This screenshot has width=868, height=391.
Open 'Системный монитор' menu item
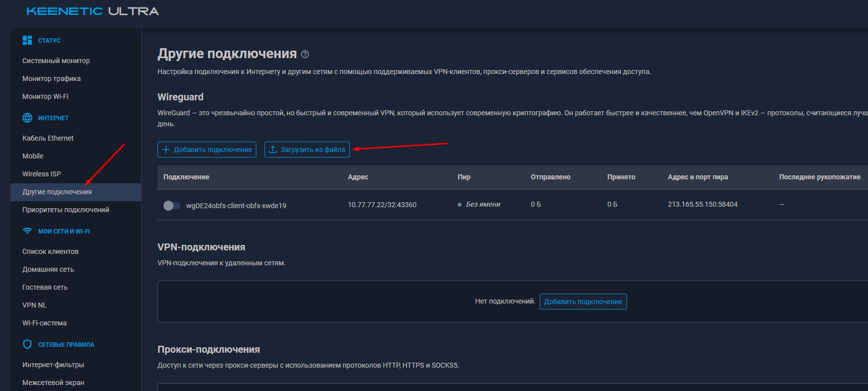click(x=56, y=61)
